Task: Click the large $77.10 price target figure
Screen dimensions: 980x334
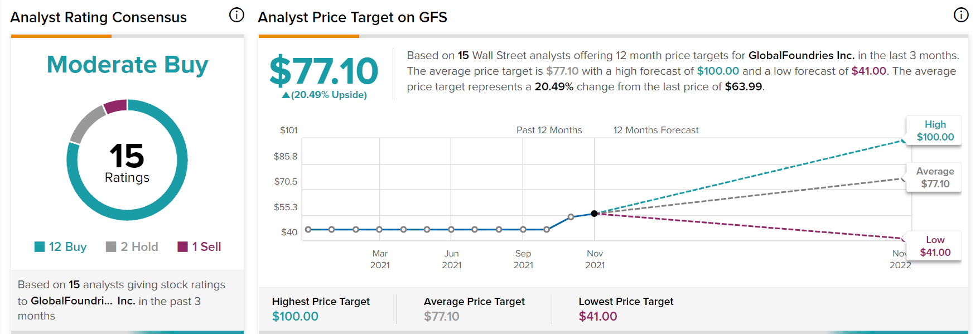Action: click(x=324, y=71)
